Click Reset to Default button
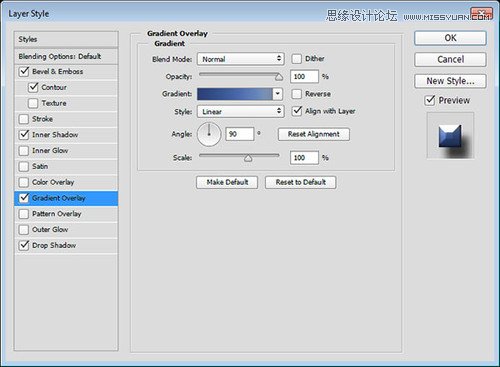This screenshot has width=500, height=367. click(301, 182)
